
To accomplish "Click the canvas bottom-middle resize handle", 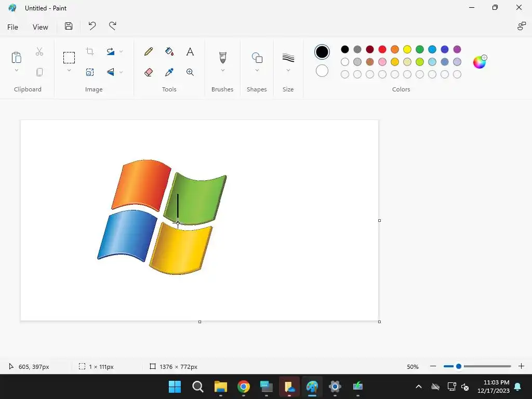I will [199, 322].
